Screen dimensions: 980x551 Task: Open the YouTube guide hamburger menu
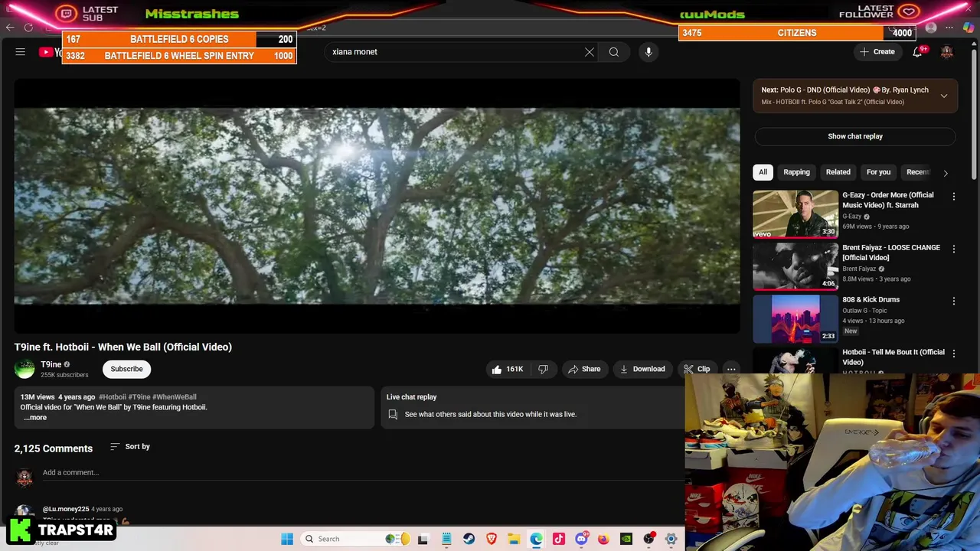point(21,52)
